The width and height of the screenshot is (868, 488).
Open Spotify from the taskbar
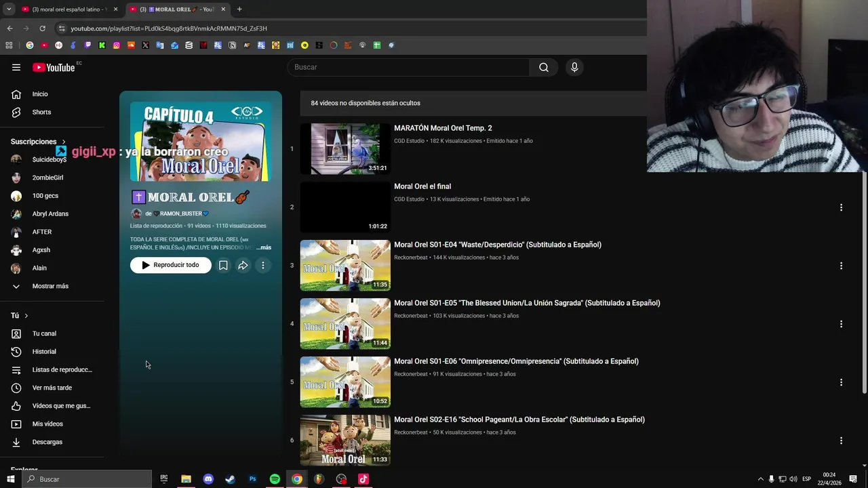[275, 479]
